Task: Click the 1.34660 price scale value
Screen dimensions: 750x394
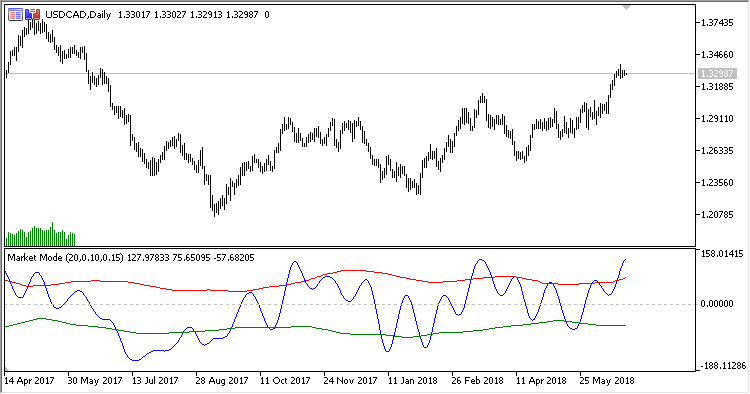Action: pyautogui.click(x=717, y=55)
